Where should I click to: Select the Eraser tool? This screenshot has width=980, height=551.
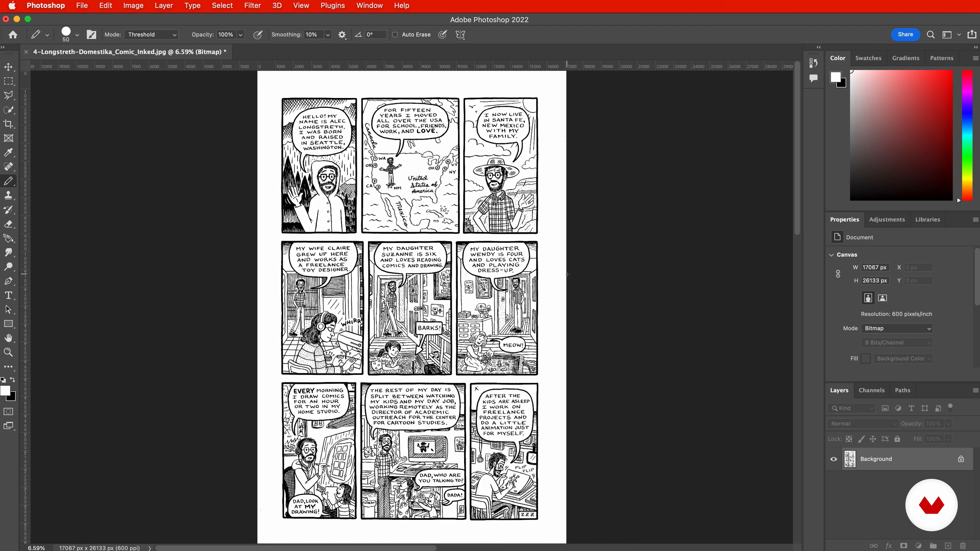pos(8,224)
